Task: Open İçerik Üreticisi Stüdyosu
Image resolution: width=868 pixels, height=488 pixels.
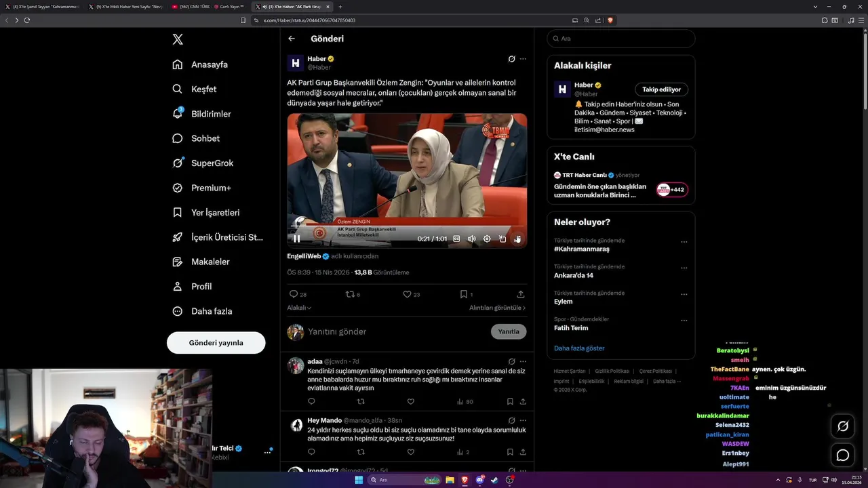Action: (x=218, y=237)
